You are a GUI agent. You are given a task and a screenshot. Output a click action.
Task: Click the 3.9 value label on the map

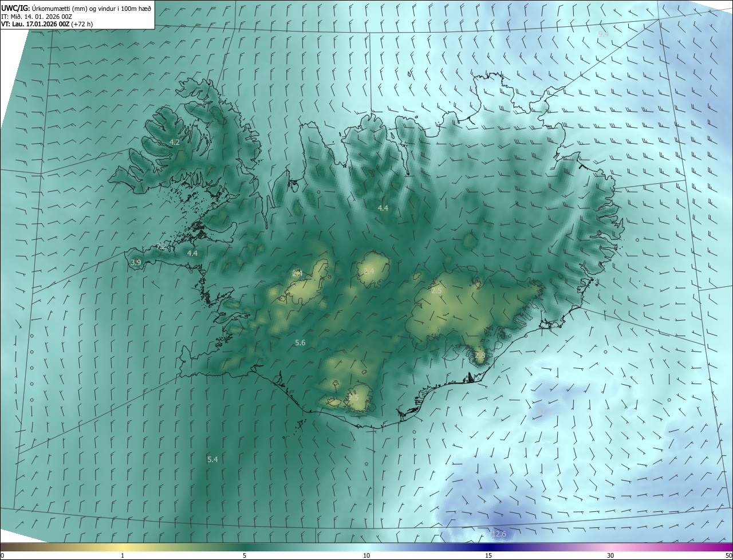point(136,262)
